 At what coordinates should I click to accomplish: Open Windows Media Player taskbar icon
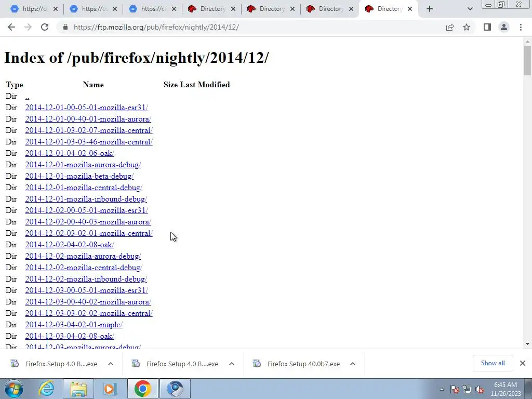110,389
